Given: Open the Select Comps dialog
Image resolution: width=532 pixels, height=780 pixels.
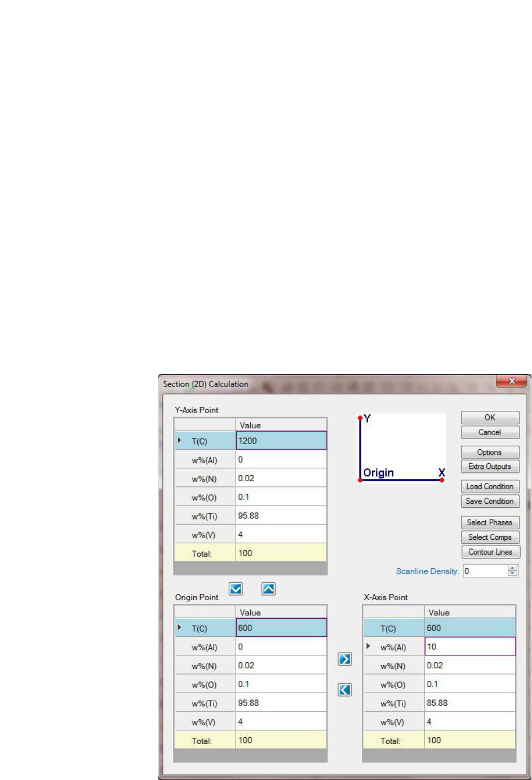Looking at the screenshot, I should 490,537.
